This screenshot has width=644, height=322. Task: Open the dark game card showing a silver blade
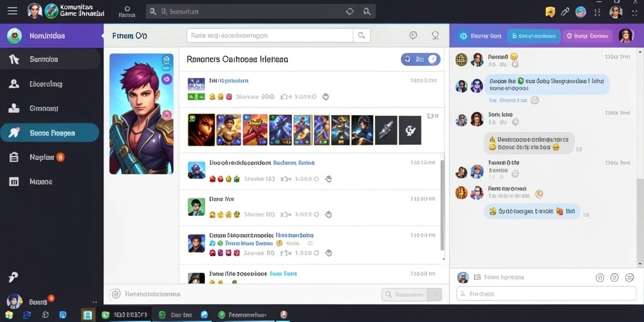[386, 130]
